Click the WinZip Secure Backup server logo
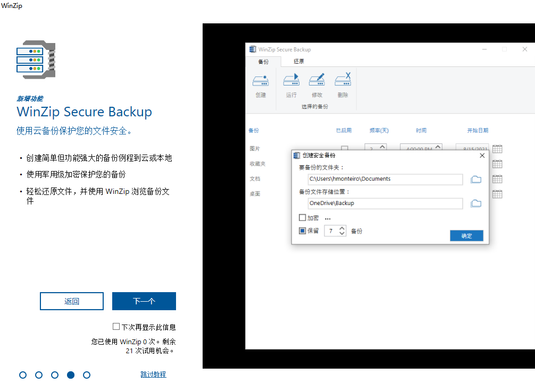535x392 pixels. [x=36, y=60]
